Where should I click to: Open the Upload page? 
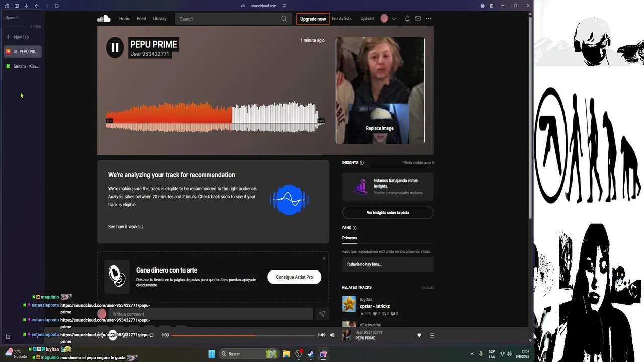point(367,19)
